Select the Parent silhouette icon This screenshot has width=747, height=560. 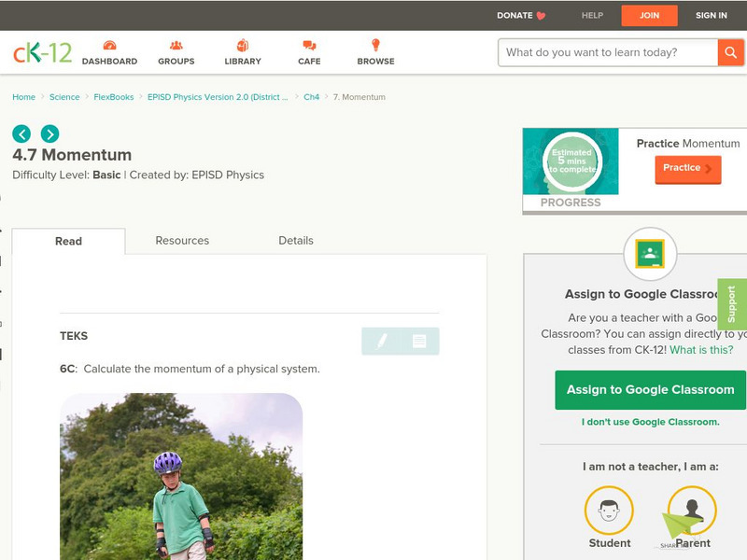click(692, 511)
